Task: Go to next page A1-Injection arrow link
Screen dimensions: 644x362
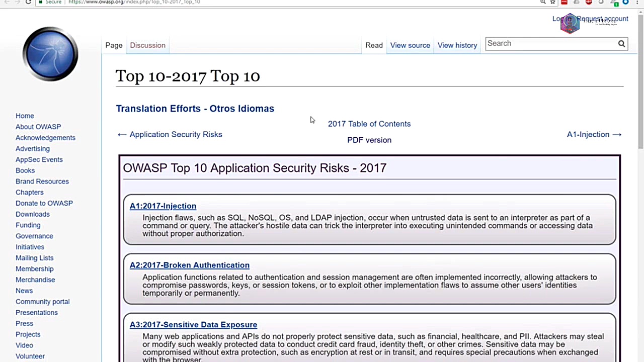Action: 594,135
